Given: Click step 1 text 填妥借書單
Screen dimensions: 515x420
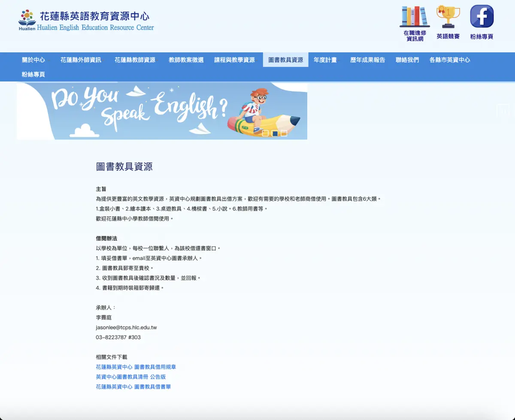Looking at the screenshot, I should (x=114, y=258).
